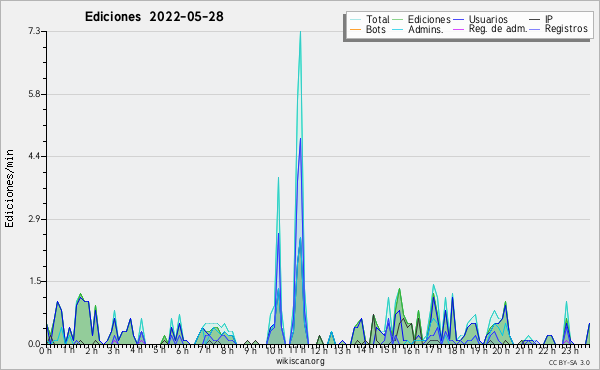Click the 7.3 y-axis value

pyautogui.click(x=34, y=31)
